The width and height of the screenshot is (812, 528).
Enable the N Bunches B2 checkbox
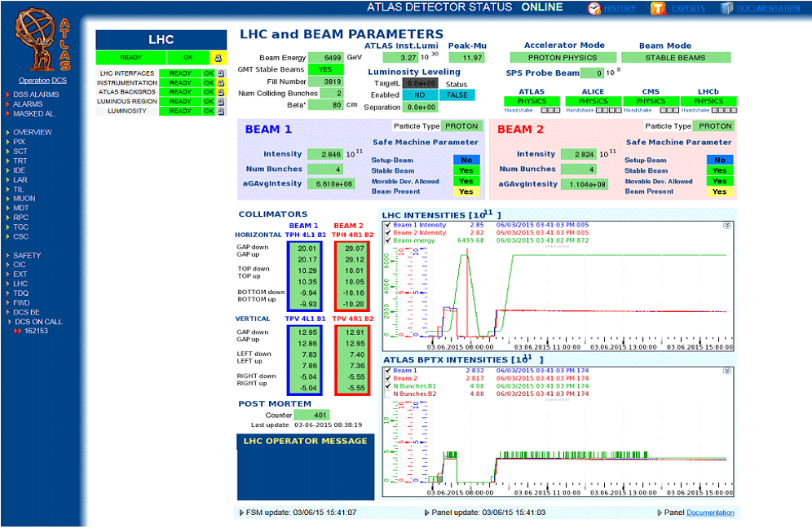click(x=388, y=394)
